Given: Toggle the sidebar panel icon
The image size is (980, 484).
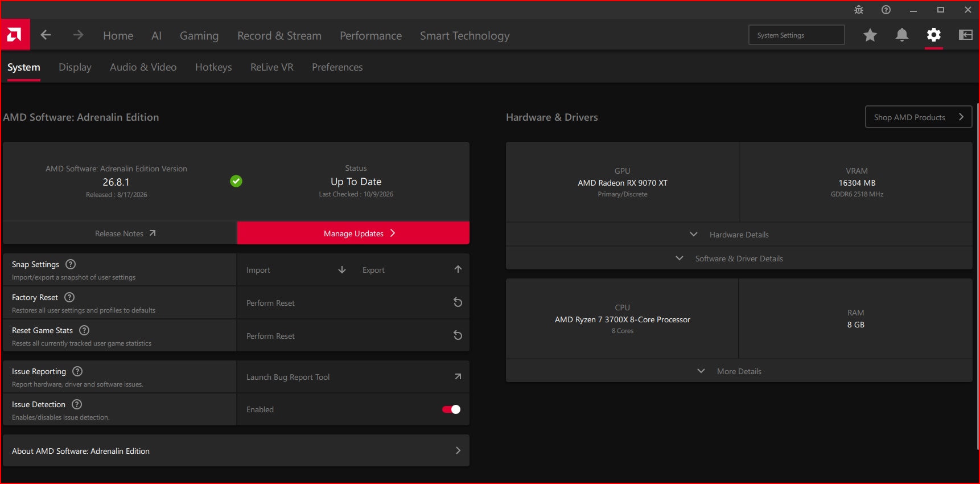Looking at the screenshot, I should 965,35.
